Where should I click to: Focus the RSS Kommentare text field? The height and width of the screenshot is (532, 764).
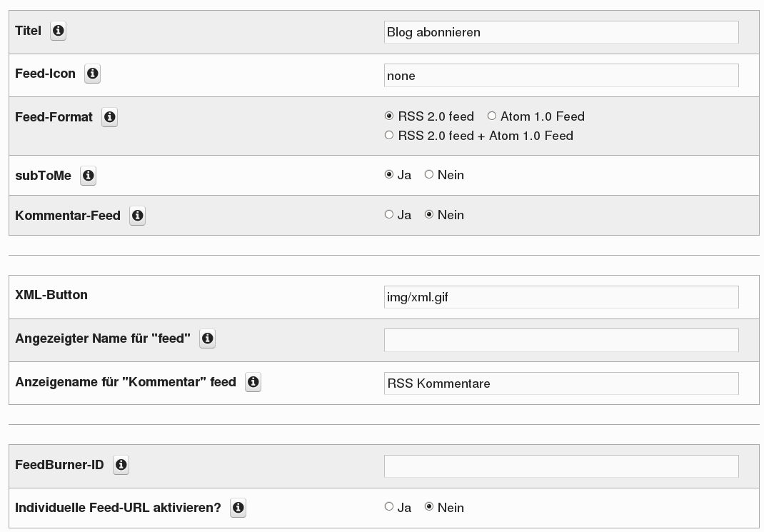[x=561, y=383]
